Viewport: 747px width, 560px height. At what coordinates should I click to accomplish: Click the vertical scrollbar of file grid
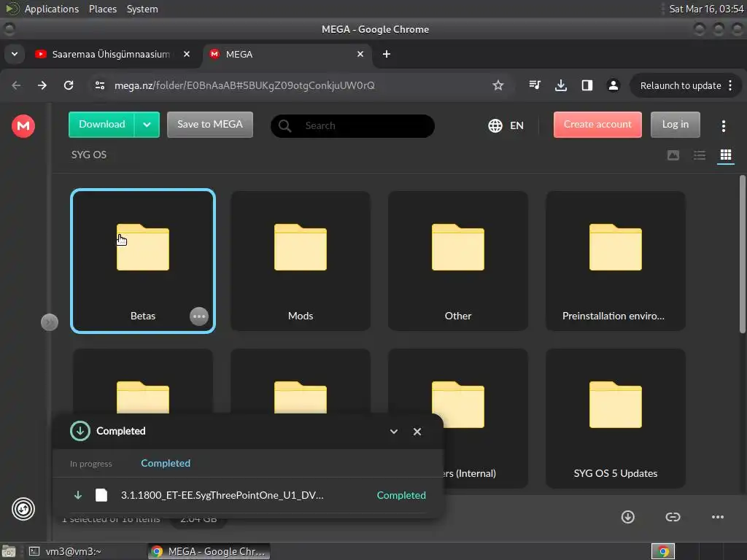click(742, 254)
